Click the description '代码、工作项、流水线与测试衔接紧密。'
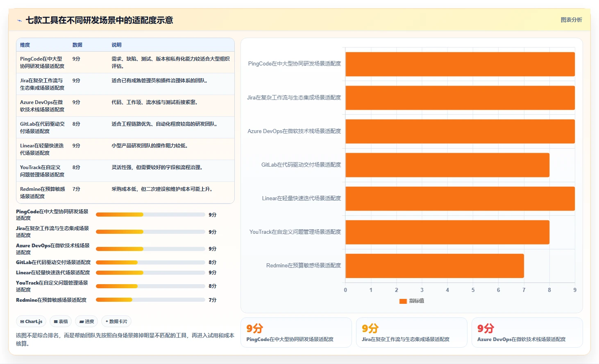599x364 pixels. pyautogui.click(x=156, y=102)
